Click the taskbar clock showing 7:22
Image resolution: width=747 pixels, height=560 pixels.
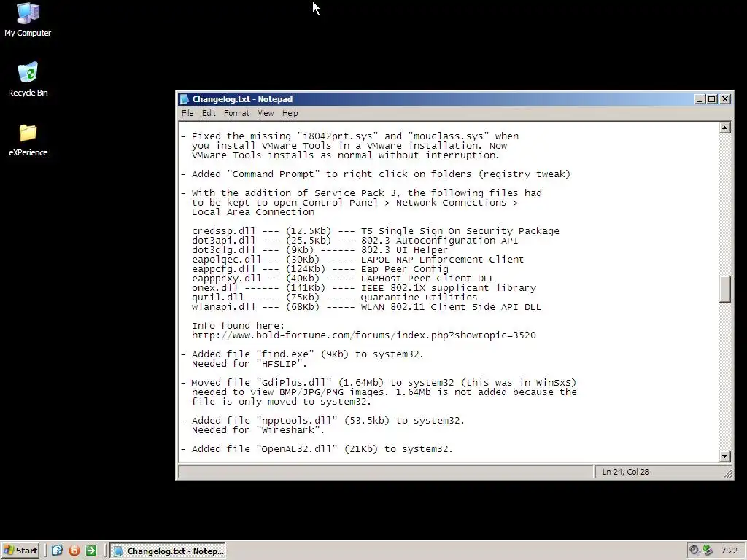729,551
